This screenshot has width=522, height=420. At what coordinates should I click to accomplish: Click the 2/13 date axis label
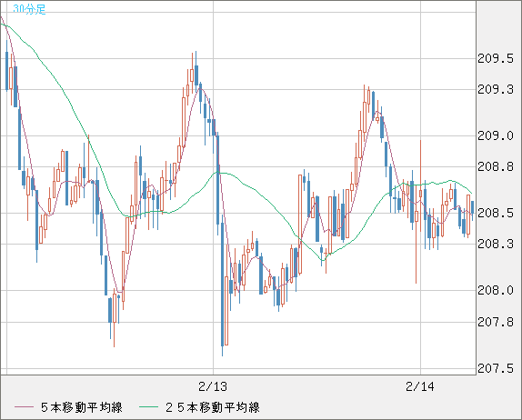click(213, 386)
